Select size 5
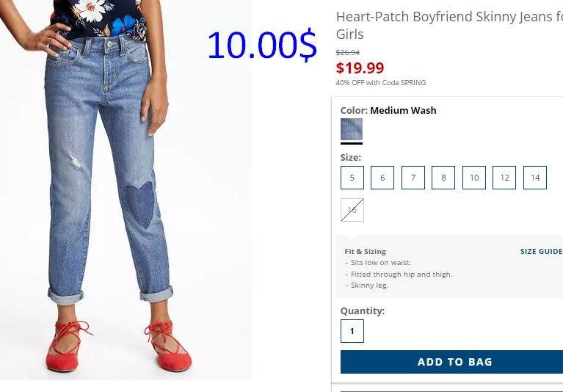 [x=352, y=178]
